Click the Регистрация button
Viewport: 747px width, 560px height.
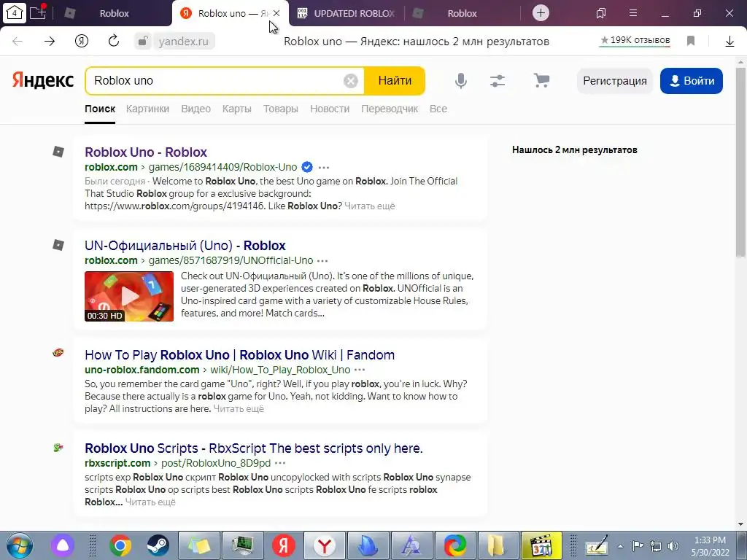tap(614, 81)
